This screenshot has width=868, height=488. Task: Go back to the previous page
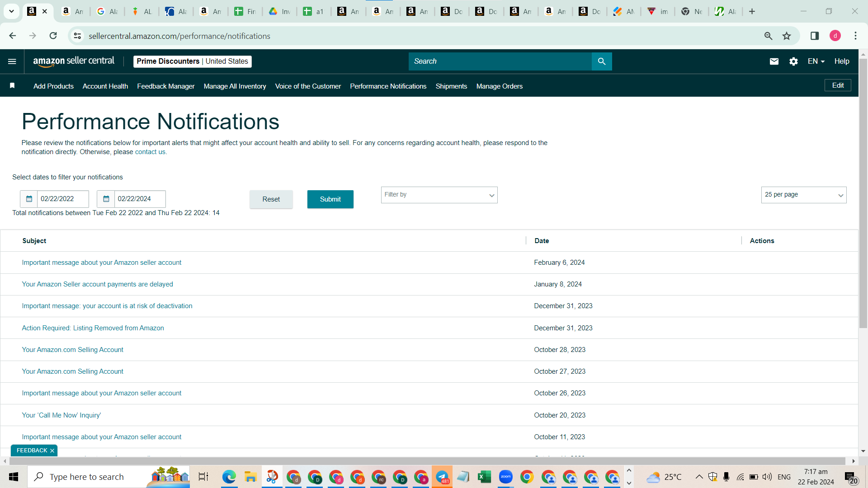tap(13, 36)
